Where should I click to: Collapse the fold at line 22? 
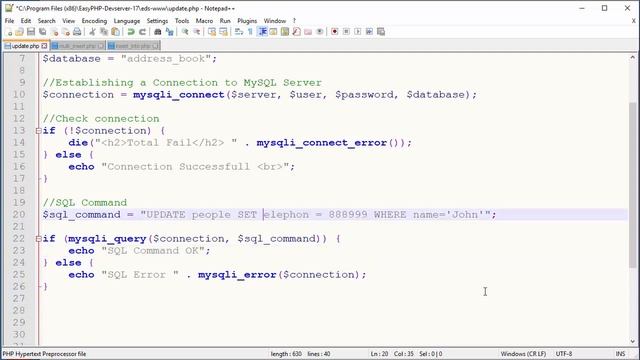point(38,239)
